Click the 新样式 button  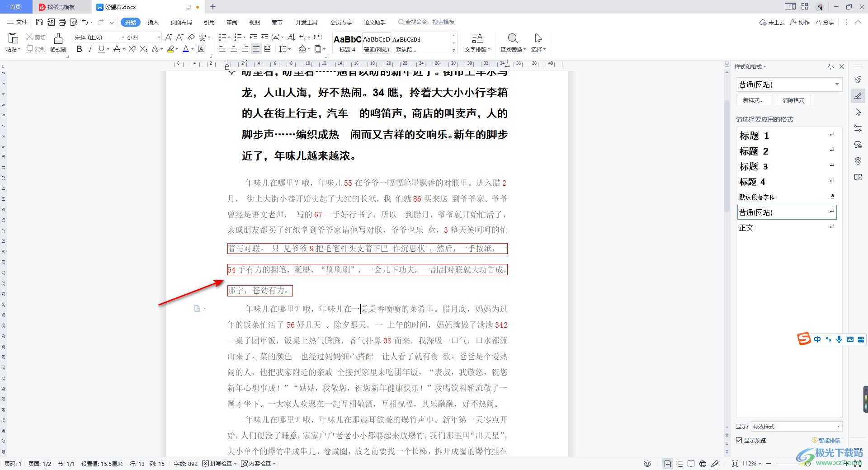(x=753, y=100)
